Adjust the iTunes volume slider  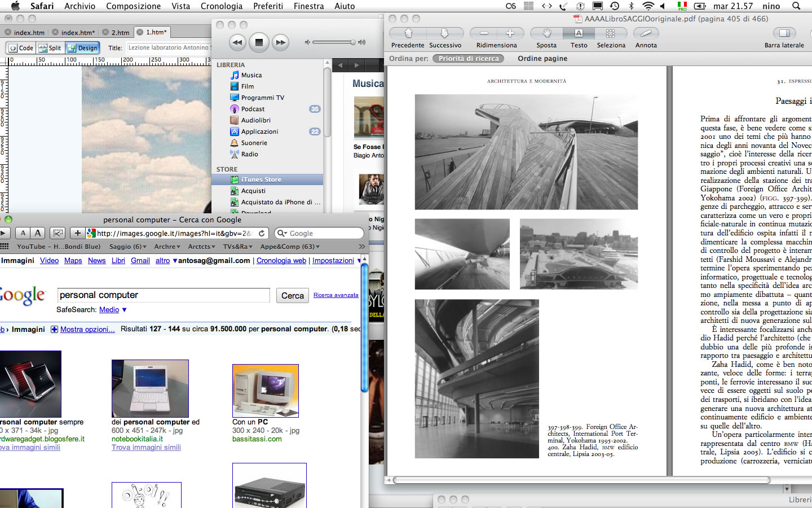point(334,42)
